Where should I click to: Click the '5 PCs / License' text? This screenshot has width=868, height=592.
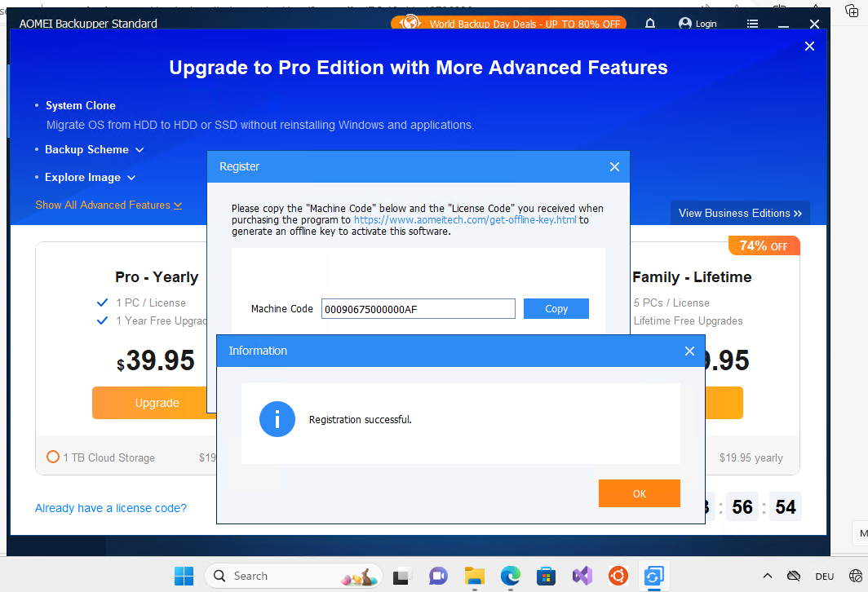671,303
